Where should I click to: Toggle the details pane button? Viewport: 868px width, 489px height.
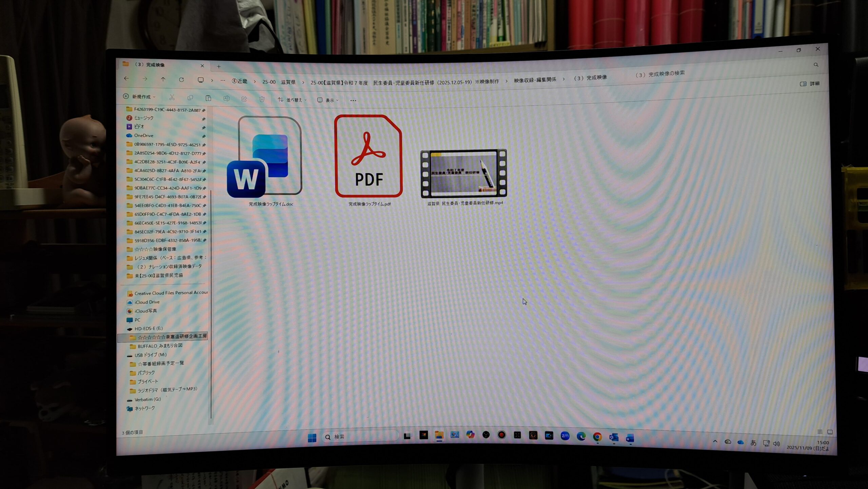coord(809,84)
